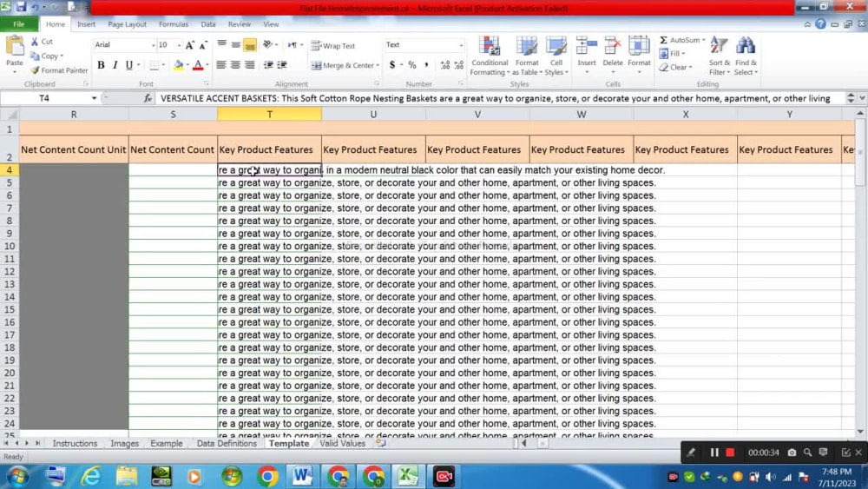Open Find & Select menu

[x=746, y=56]
